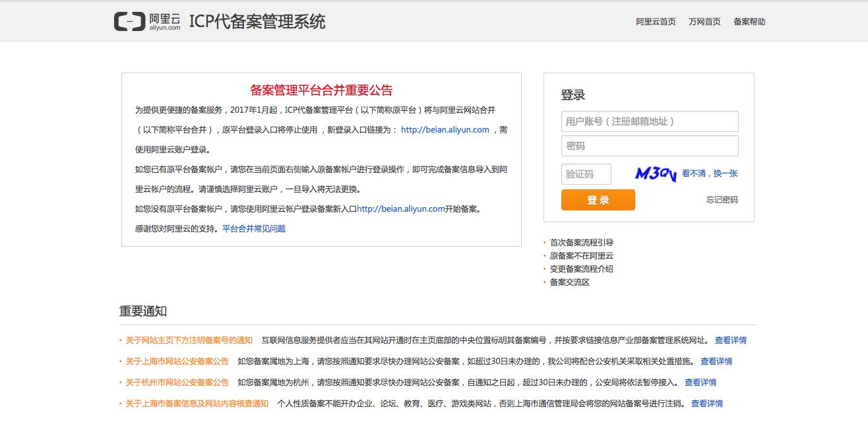This screenshot has height=432, width=868.
Task: Click the first beian.aliyun.com link in announcement
Action: 445,130
